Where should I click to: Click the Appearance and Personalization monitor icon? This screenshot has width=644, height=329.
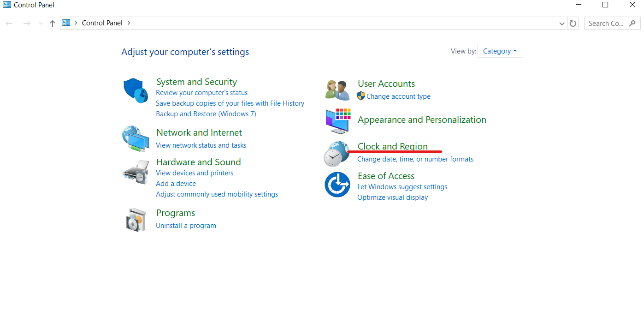tap(337, 121)
